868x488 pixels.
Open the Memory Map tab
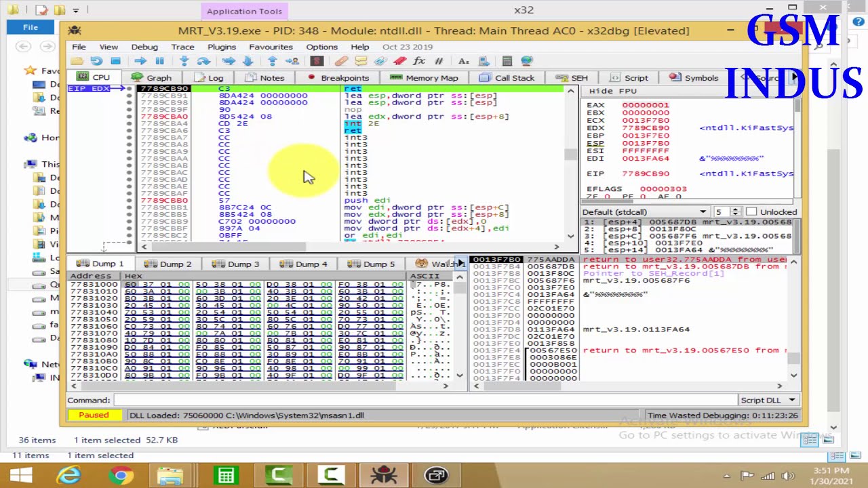(x=425, y=78)
